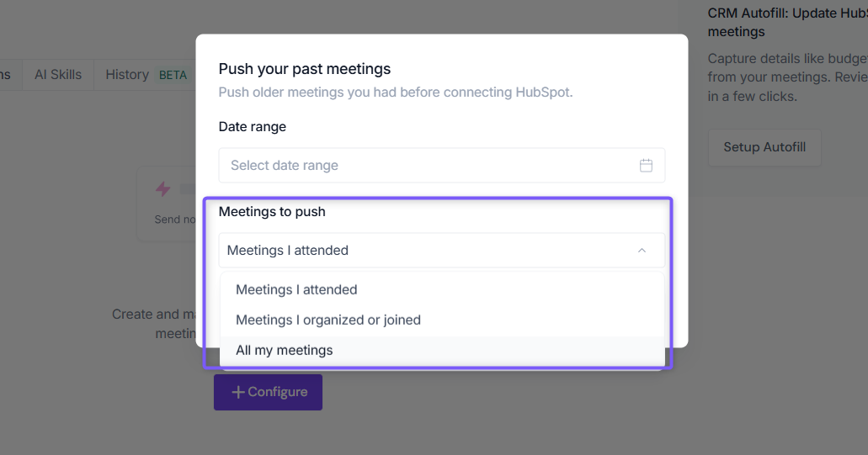Click the Setup Autofill button
The height and width of the screenshot is (455, 868).
click(x=764, y=147)
